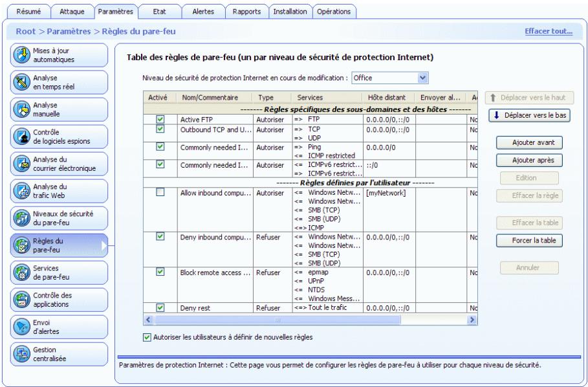Screen dimensions: 588x387
Task: Click the Nom/Commentaire column header
Action: tap(214, 98)
